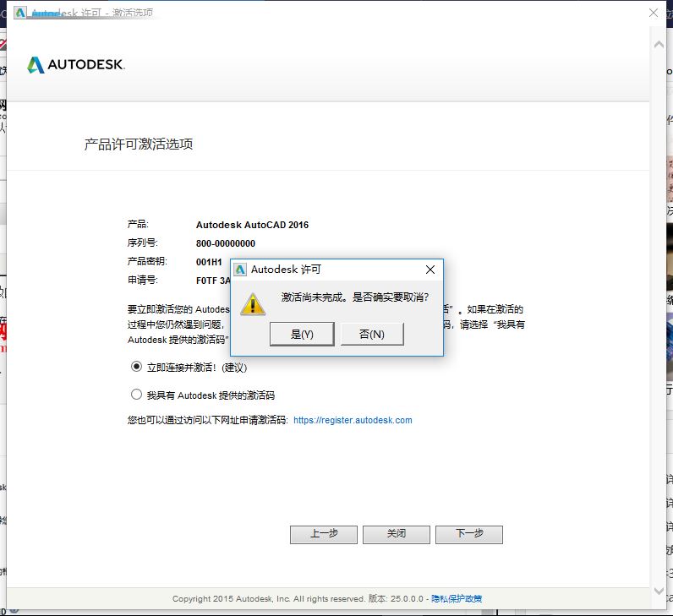Image resolution: width=673 pixels, height=616 pixels.
Task: Select 我具有 Autodesk 提供的激活码 radio option
Action: pos(136,395)
